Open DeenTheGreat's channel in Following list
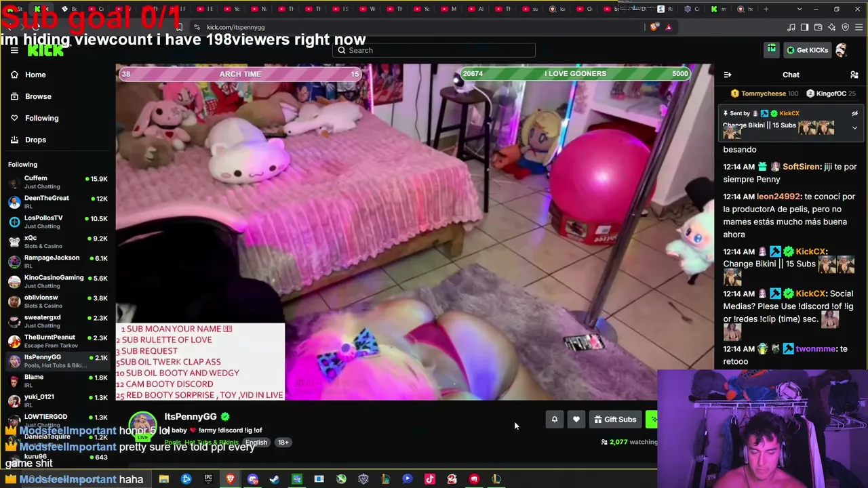This screenshot has width=868, height=488. click(x=57, y=202)
